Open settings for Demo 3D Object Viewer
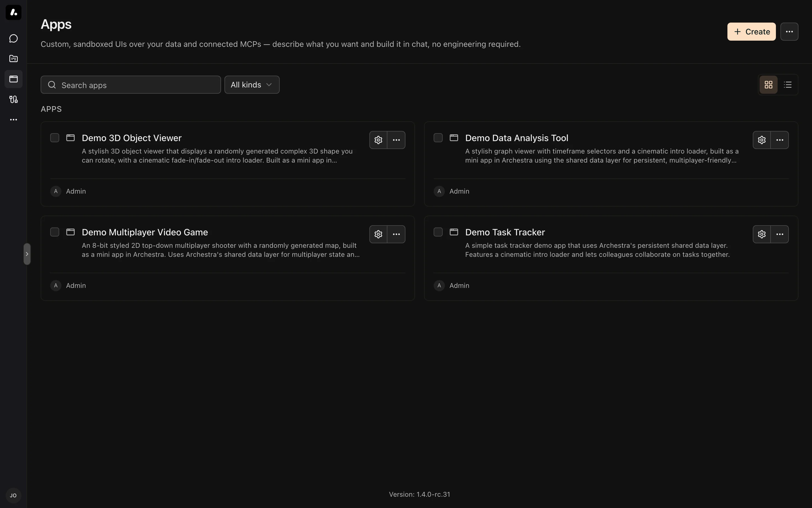This screenshot has height=508, width=812. [378, 140]
